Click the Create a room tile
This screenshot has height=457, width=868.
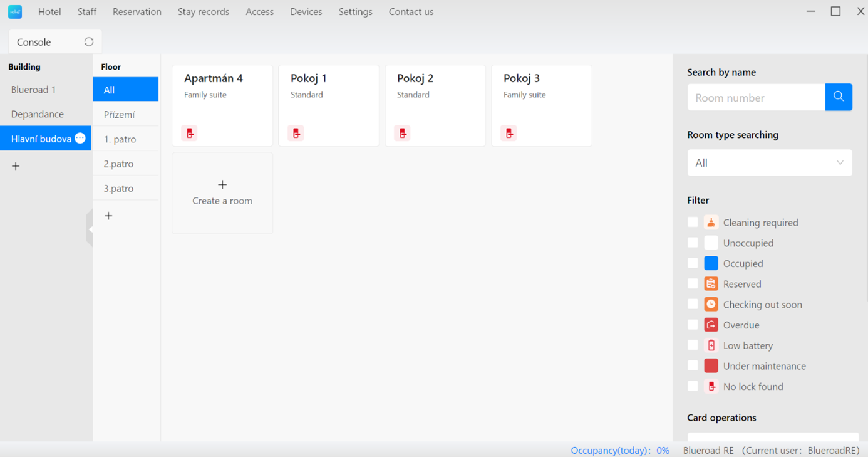(222, 193)
